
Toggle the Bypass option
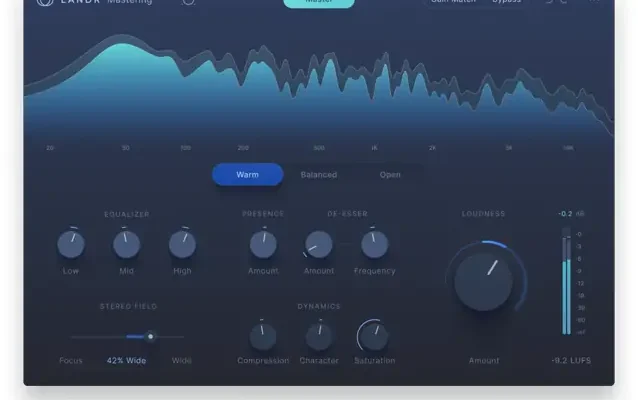click(506, 2)
